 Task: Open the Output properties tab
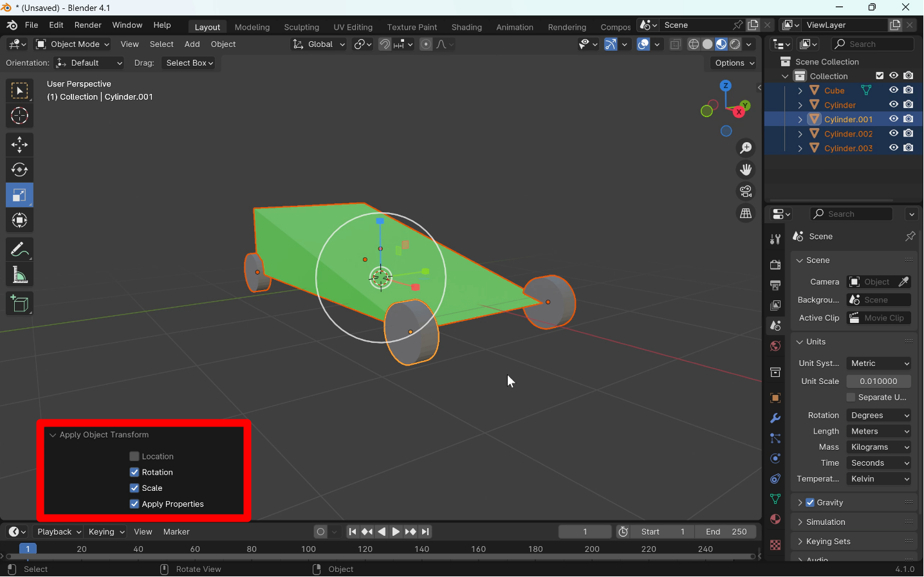click(775, 285)
